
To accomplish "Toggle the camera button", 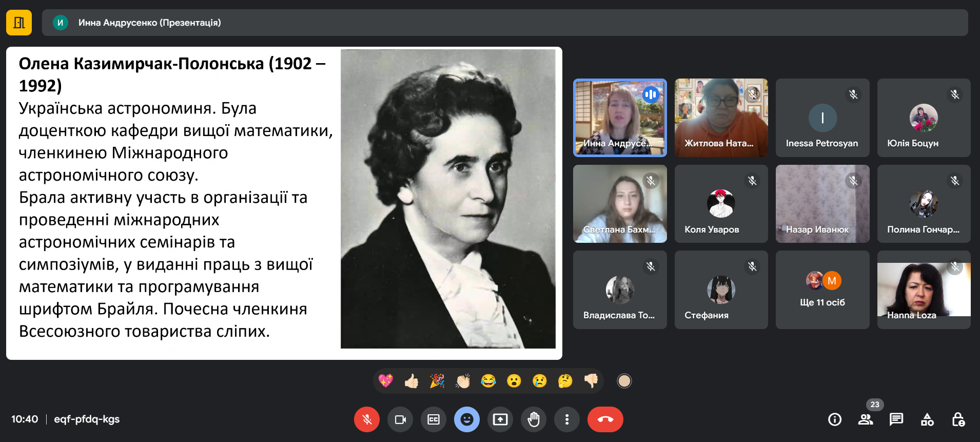I will click(x=400, y=419).
